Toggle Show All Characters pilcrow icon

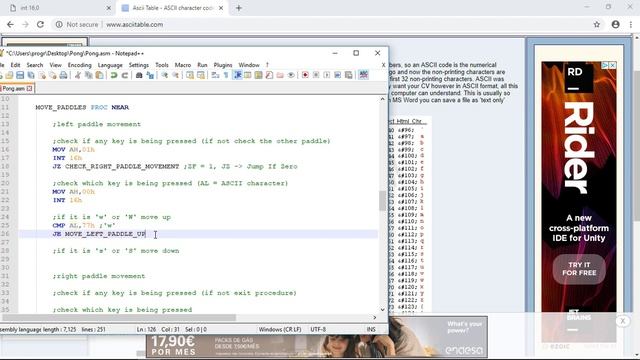(226, 75)
